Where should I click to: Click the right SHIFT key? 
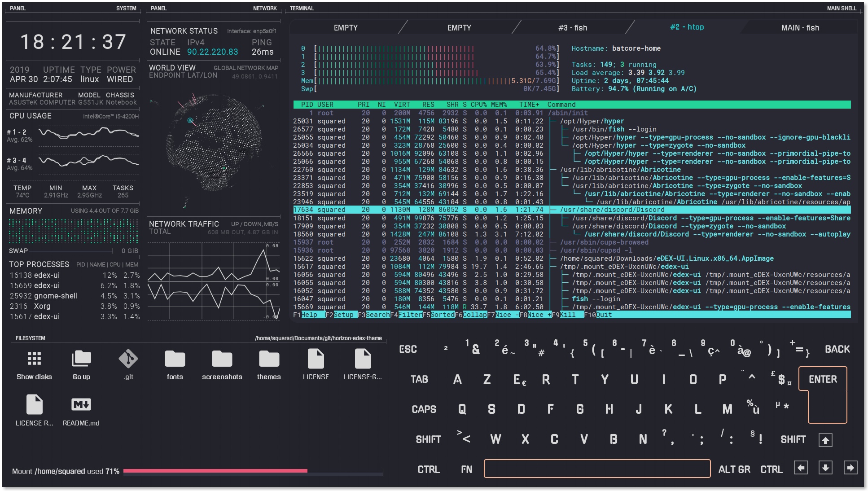(x=793, y=439)
